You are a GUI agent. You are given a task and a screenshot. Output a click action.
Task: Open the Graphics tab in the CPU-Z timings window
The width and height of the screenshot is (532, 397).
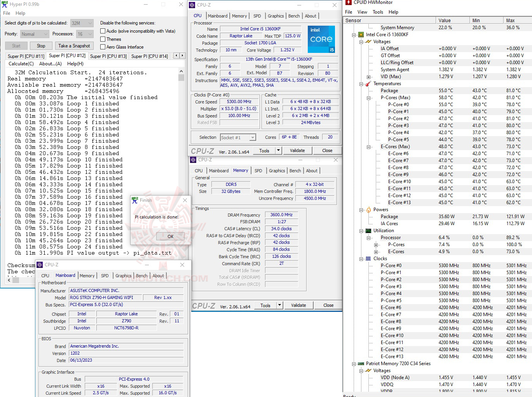point(277,171)
